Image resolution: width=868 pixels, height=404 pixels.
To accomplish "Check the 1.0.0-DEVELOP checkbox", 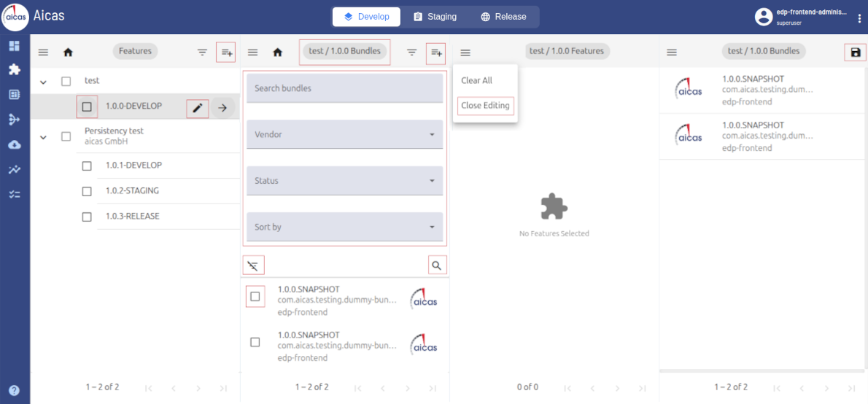I will (87, 107).
